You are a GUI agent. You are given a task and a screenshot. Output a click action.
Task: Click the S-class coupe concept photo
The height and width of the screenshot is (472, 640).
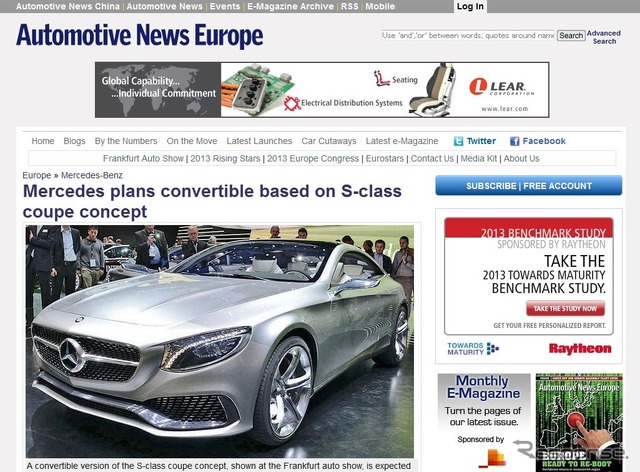coord(220,341)
